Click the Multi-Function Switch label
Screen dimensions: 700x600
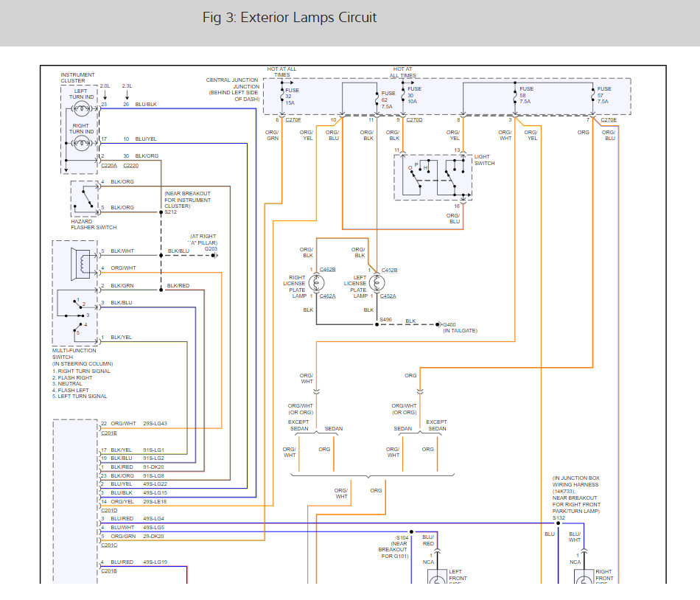point(74,354)
